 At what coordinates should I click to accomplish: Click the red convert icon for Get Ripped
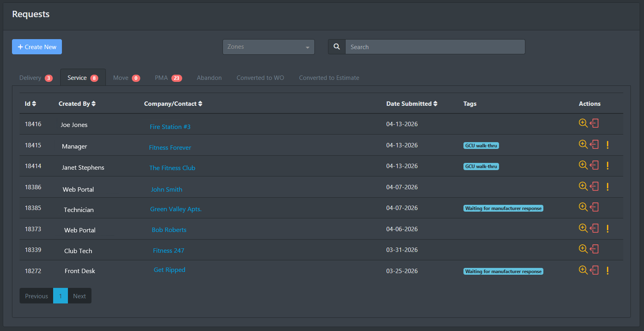(594, 270)
